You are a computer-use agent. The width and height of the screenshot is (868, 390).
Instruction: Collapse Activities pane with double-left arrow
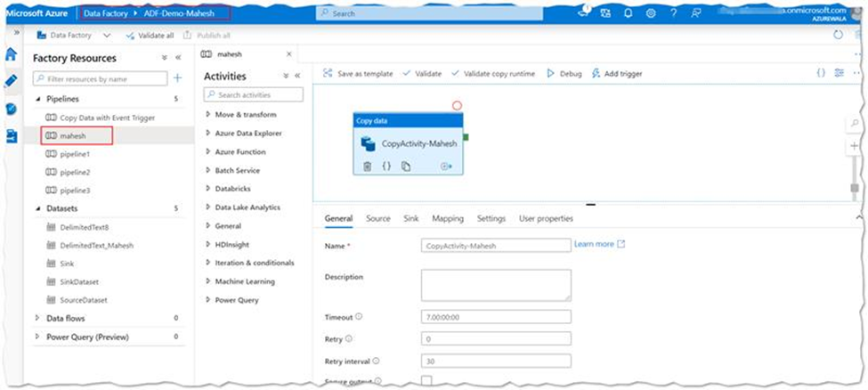tap(297, 76)
